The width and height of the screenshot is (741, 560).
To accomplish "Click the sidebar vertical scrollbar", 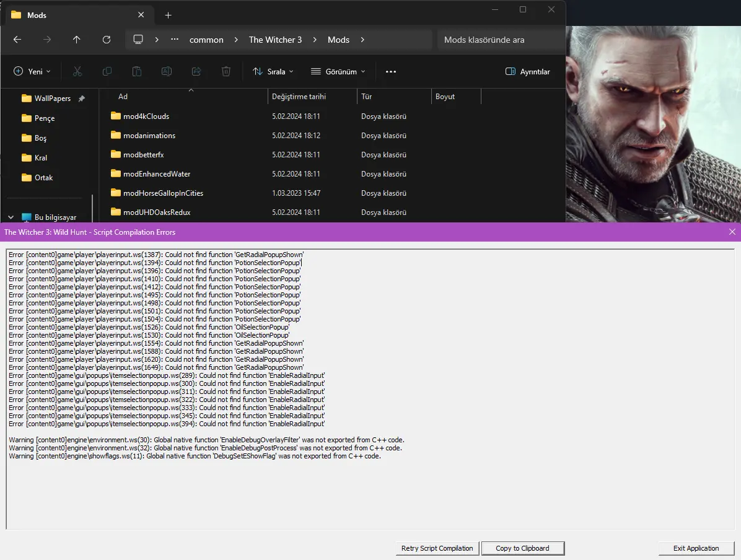I will tap(93, 208).
